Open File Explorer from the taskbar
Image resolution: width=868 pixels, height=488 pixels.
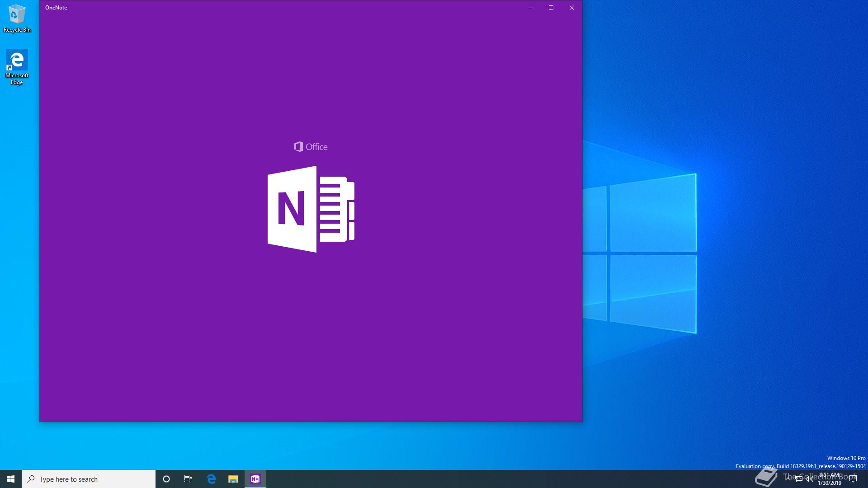233,479
